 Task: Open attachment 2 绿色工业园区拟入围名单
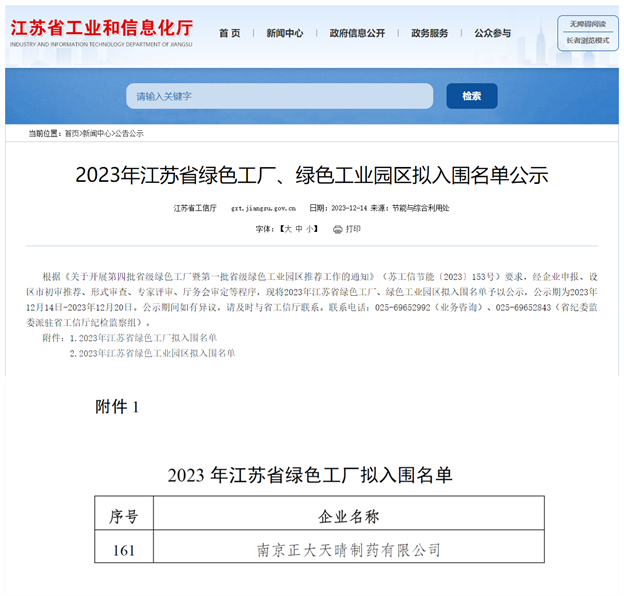point(157,353)
